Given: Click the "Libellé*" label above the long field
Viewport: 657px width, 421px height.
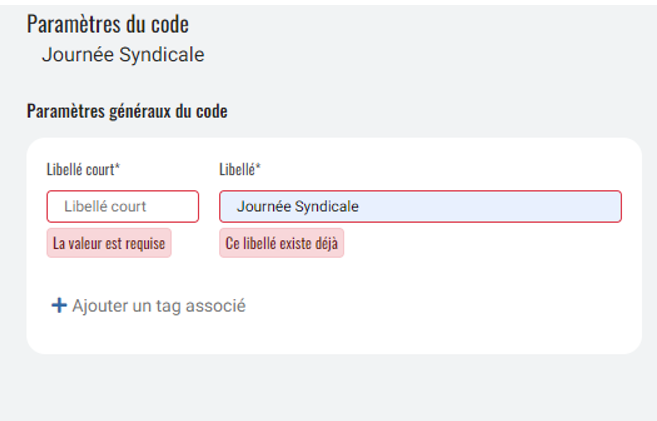Looking at the screenshot, I should coord(239,169).
